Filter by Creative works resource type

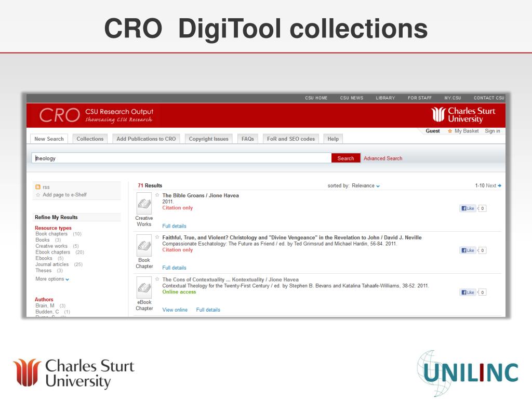pos(51,246)
